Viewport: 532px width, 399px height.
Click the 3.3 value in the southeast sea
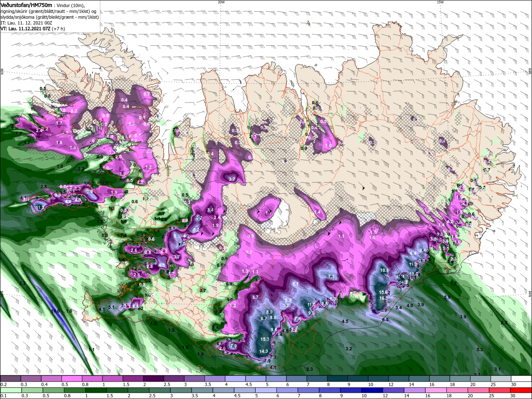pyautogui.click(x=480, y=350)
